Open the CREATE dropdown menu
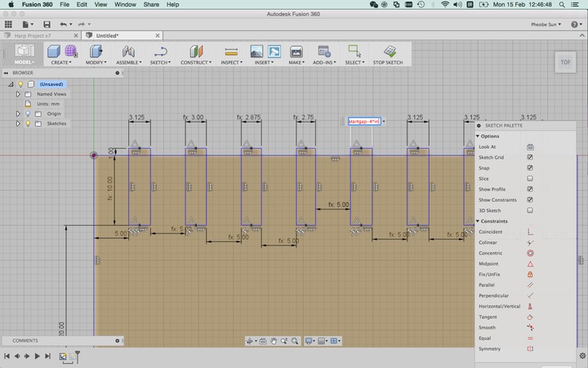Viewport: 588px width, 368px height. coord(61,62)
